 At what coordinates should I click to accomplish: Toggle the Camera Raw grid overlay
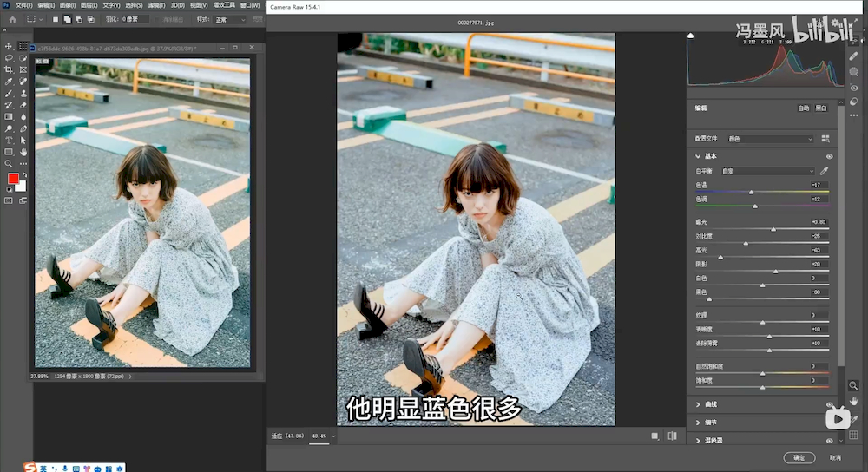coord(853,435)
